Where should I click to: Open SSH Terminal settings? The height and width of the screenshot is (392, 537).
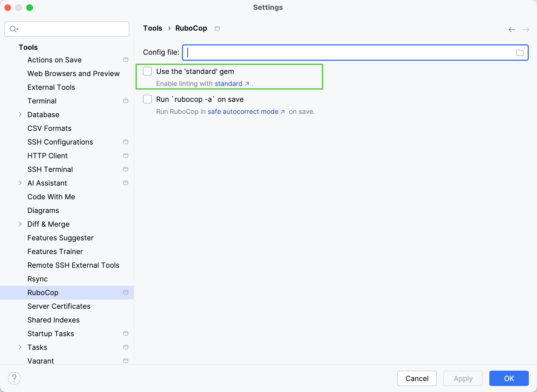pyautogui.click(x=50, y=169)
